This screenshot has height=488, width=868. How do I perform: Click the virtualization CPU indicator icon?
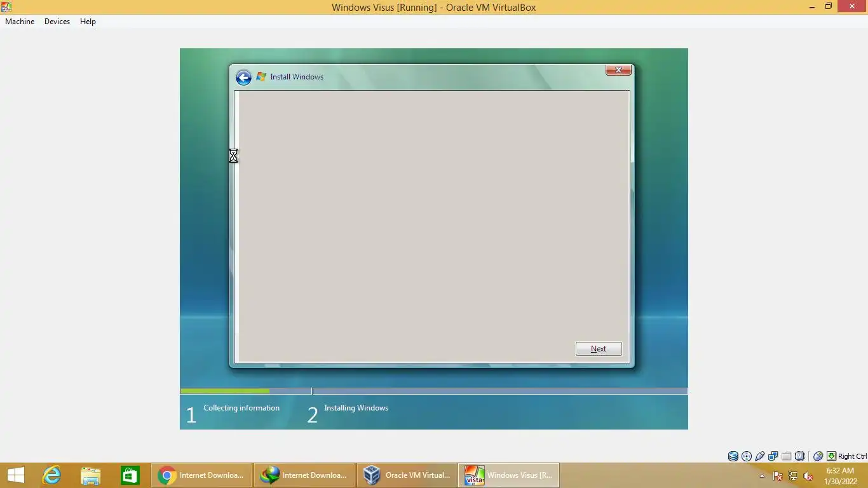800,456
